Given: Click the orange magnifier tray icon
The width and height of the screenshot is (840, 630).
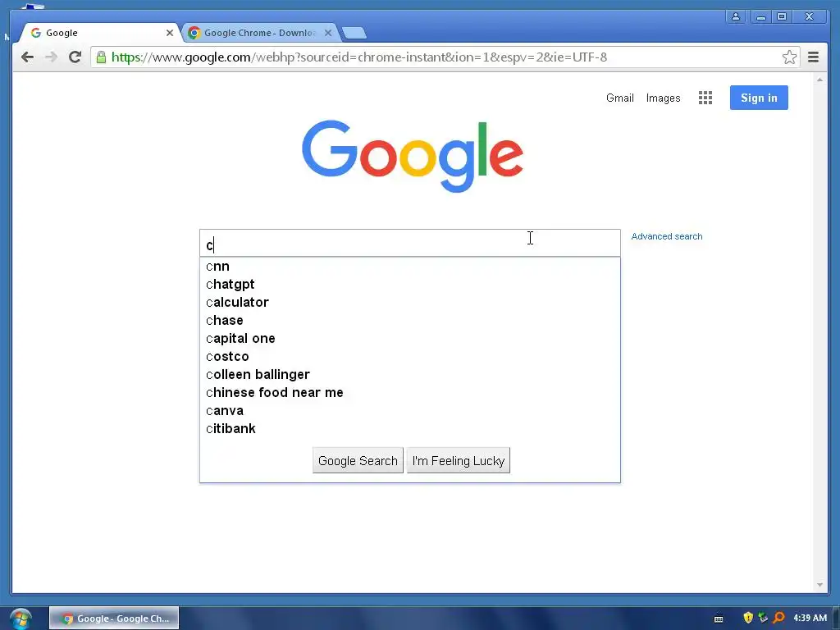Looking at the screenshot, I should click(x=778, y=618).
